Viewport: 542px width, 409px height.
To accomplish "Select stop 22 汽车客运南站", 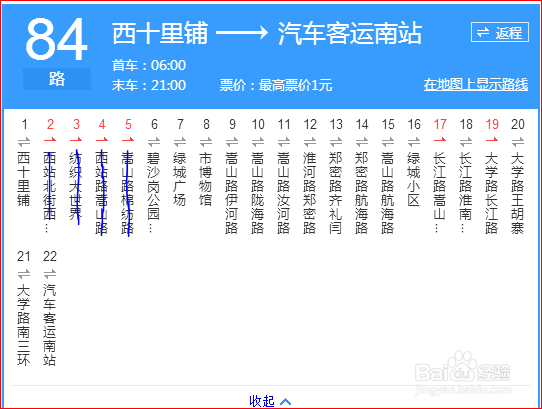I will coord(50,325).
